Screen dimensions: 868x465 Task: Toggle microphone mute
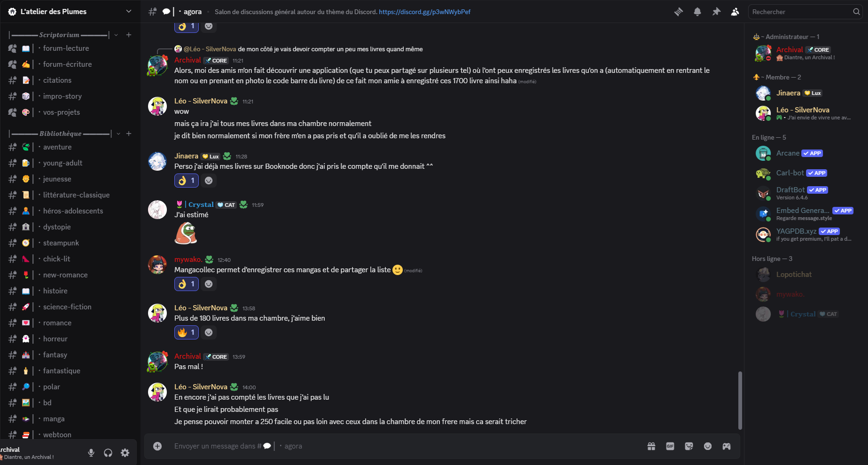click(91, 453)
